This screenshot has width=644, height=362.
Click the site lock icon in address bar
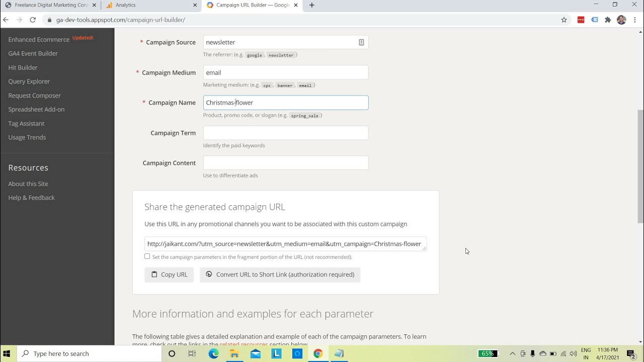point(49,20)
